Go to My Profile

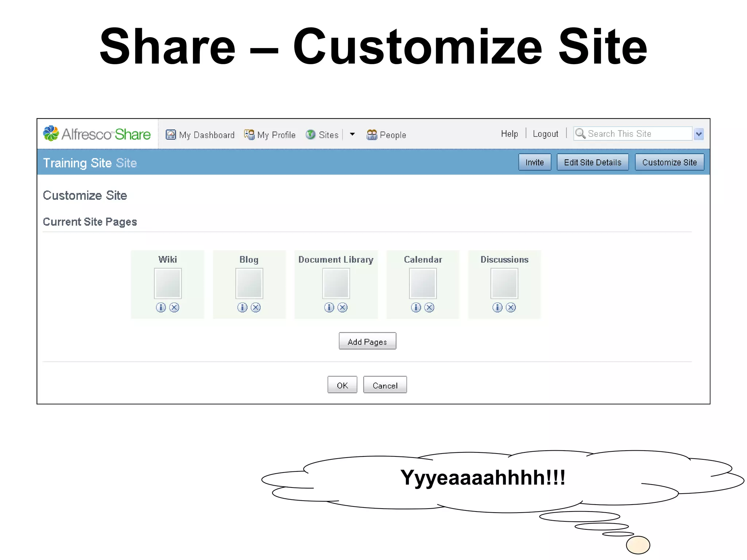[x=270, y=135]
